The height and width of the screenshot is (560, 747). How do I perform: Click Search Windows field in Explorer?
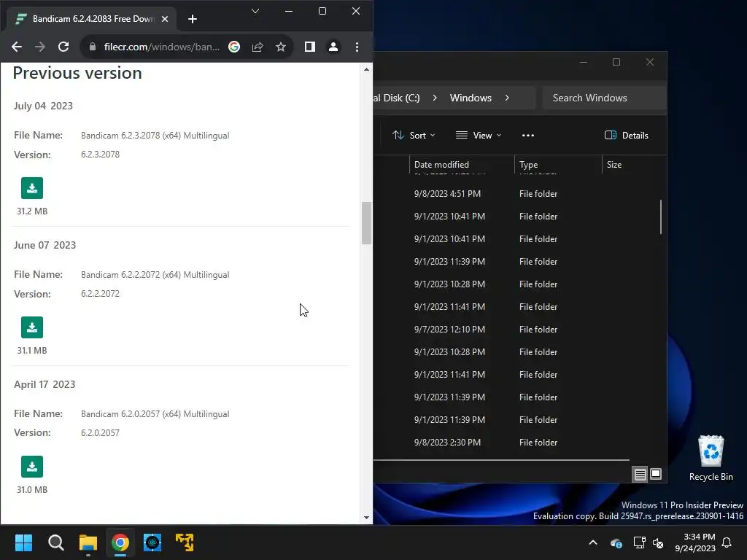click(604, 98)
